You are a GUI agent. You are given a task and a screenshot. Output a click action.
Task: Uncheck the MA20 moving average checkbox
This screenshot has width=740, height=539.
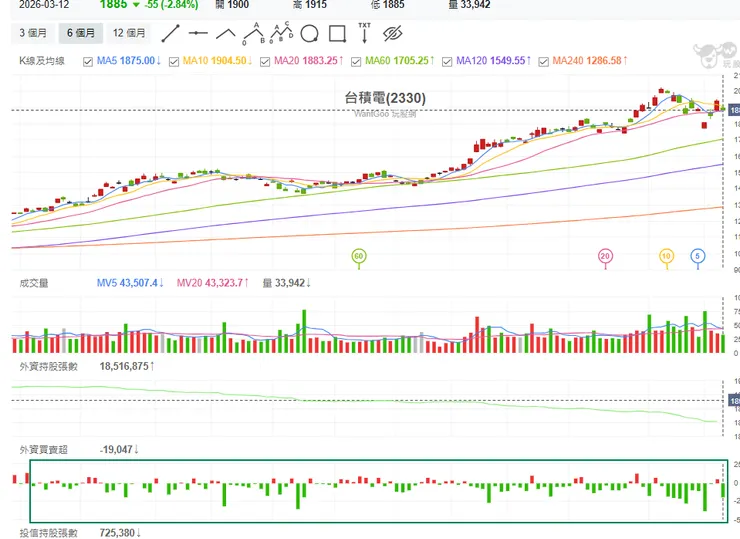265,62
